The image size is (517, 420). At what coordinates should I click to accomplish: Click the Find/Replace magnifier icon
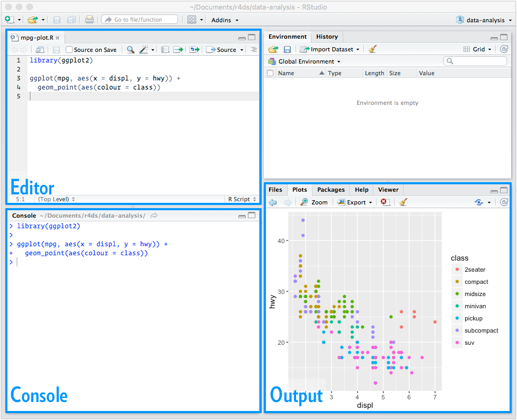click(130, 49)
